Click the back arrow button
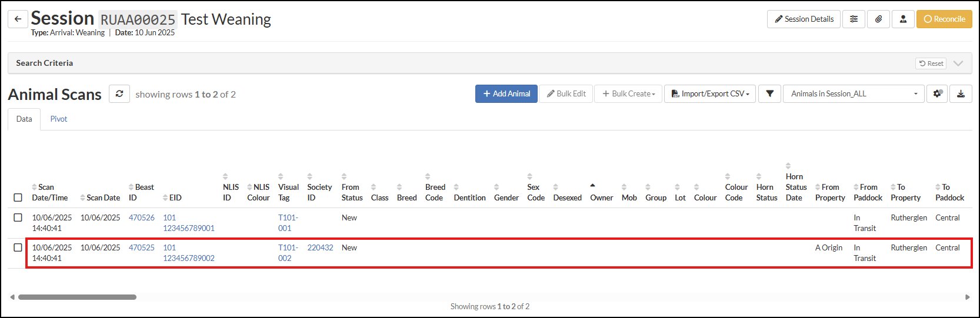Screen dimensions: 980x318 click(x=18, y=19)
